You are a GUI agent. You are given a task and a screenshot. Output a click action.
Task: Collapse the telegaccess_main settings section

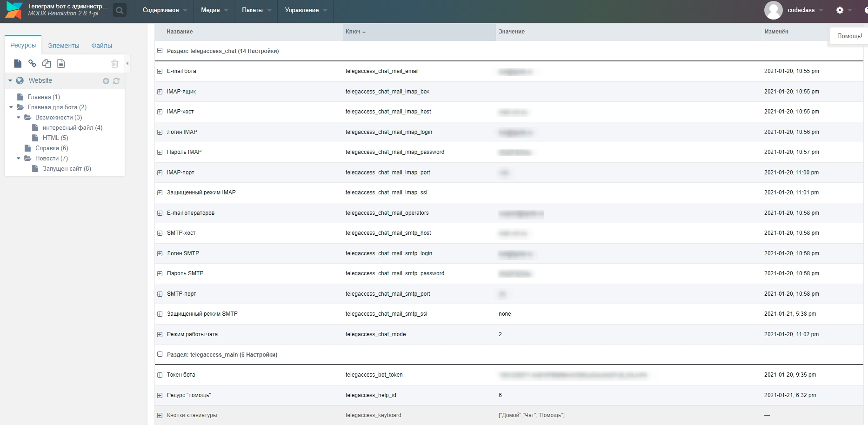160,354
